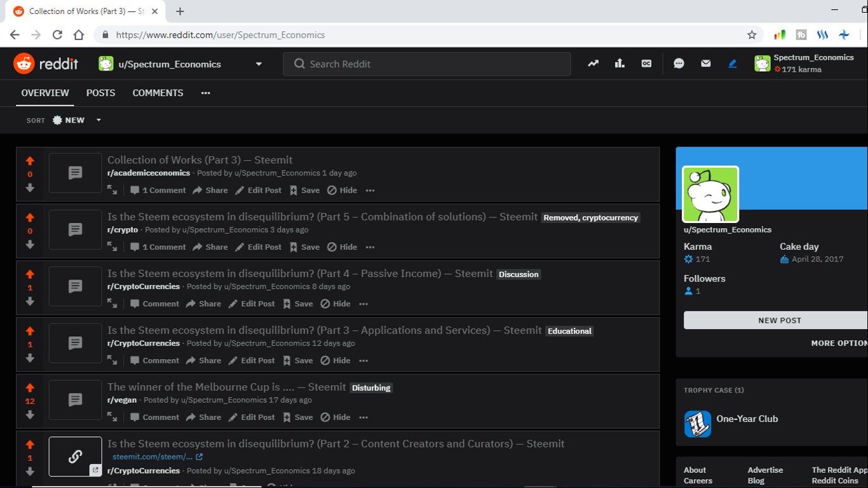This screenshot has height=488, width=868.
Task: Upvote the Part 5 Combination of solutions post
Action: click(30, 218)
